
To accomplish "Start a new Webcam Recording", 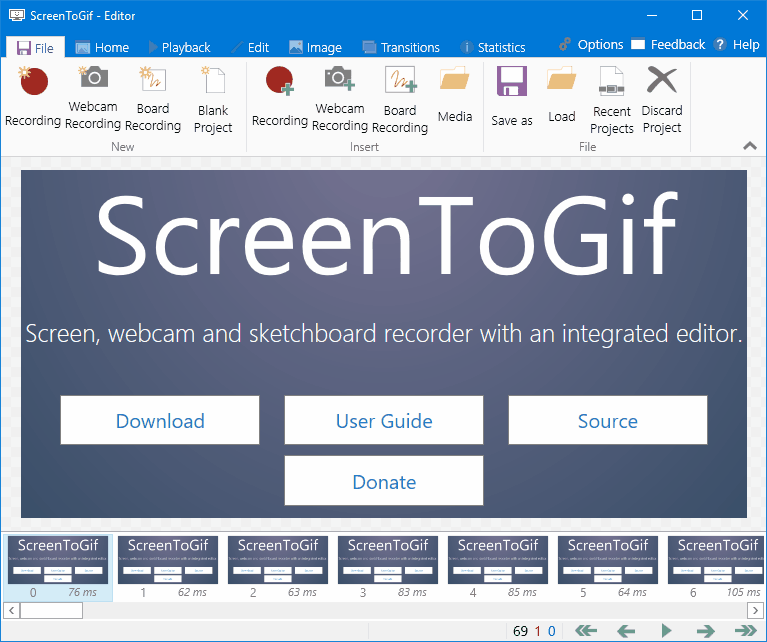I will [93, 97].
